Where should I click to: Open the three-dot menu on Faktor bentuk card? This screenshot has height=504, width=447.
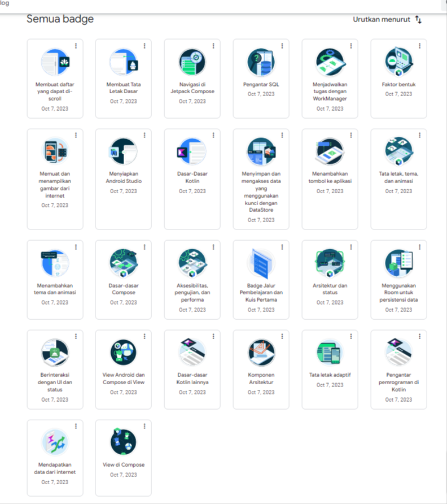tap(420, 46)
